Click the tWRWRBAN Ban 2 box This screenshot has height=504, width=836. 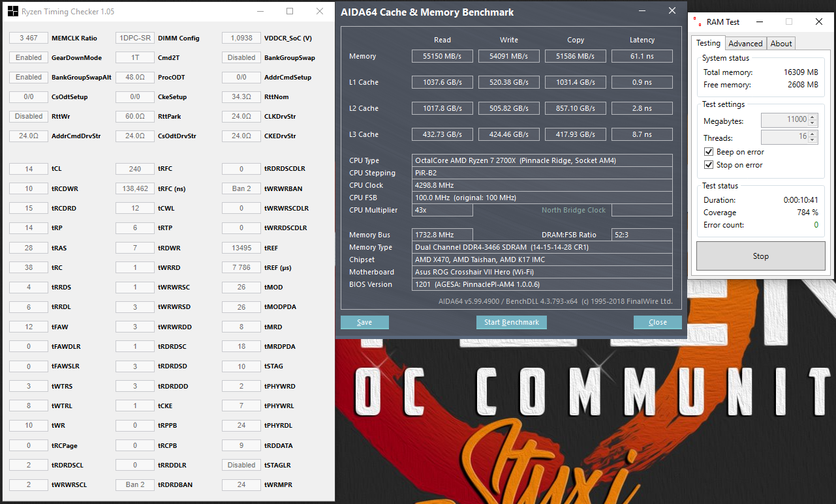(241, 188)
